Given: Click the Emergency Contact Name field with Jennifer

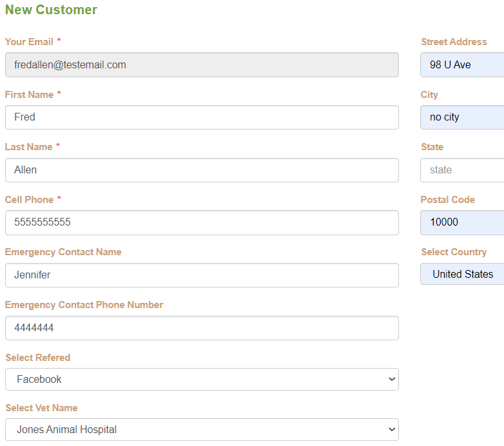Looking at the screenshot, I should coord(202,275).
